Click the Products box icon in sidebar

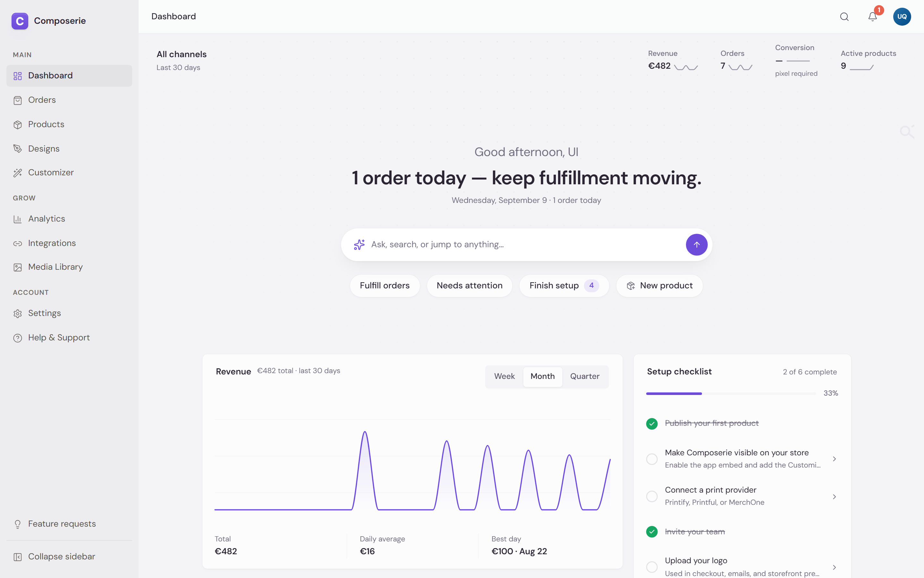click(18, 125)
